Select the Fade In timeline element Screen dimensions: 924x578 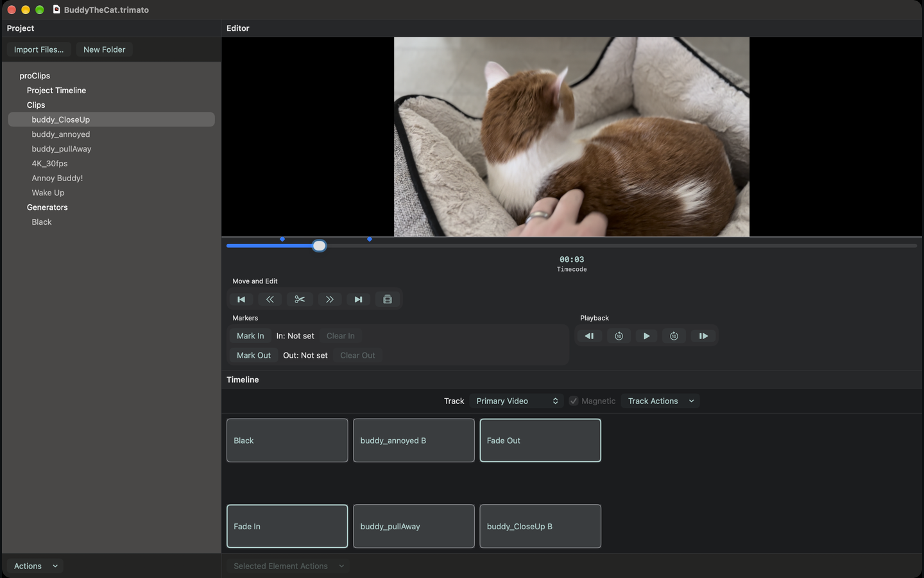click(x=287, y=526)
